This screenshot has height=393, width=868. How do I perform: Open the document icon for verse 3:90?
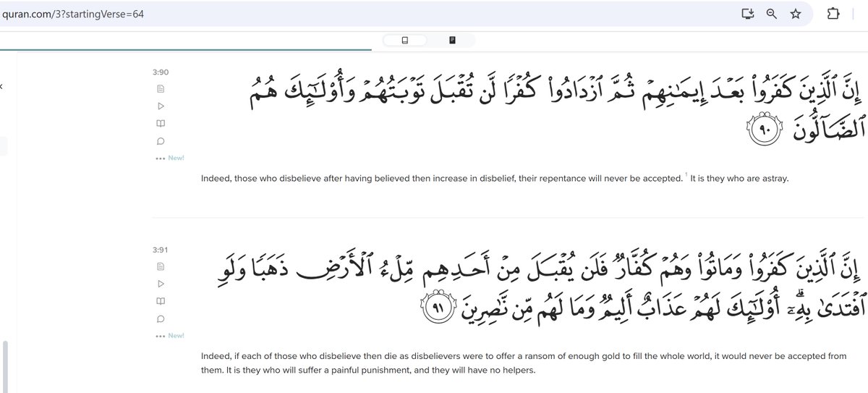[161, 89]
